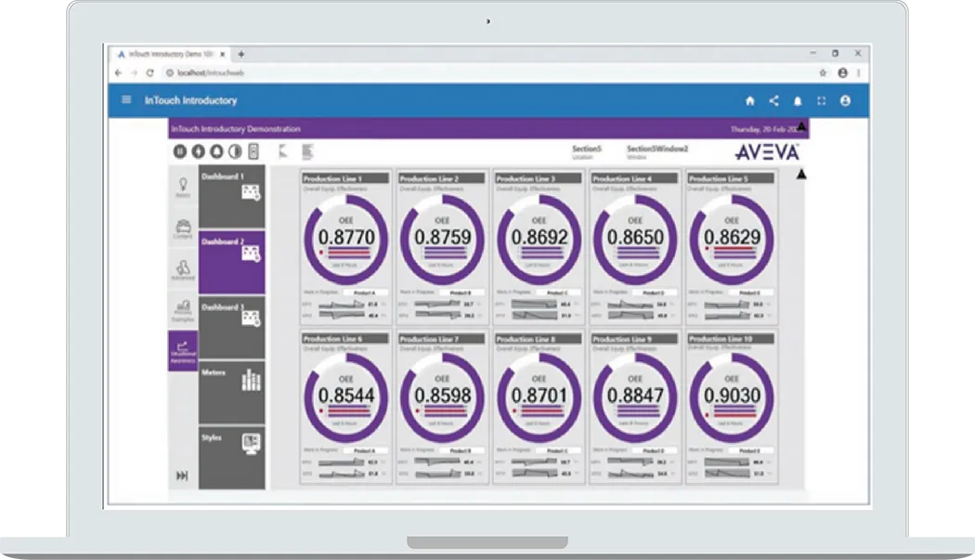Click the Production Line 4 header

[x=634, y=178]
